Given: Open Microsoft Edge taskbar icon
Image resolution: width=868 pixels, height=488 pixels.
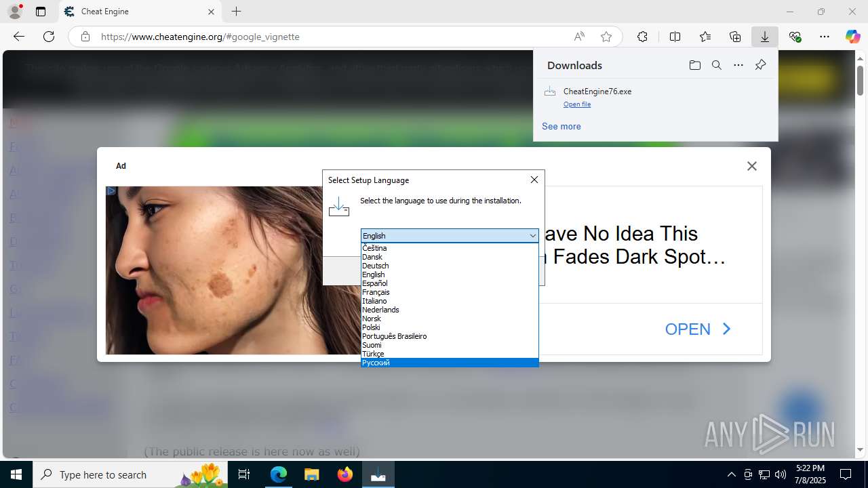Looking at the screenshot, I should pyautogui.click(x=279, y=474).
